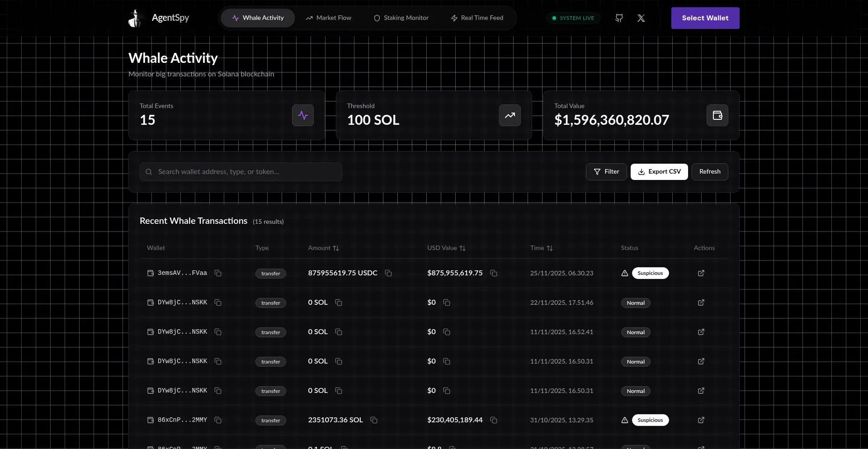Open the X (Twitter) icon link
This screenshot has width=868, height=449.
[x=641, y=18]
